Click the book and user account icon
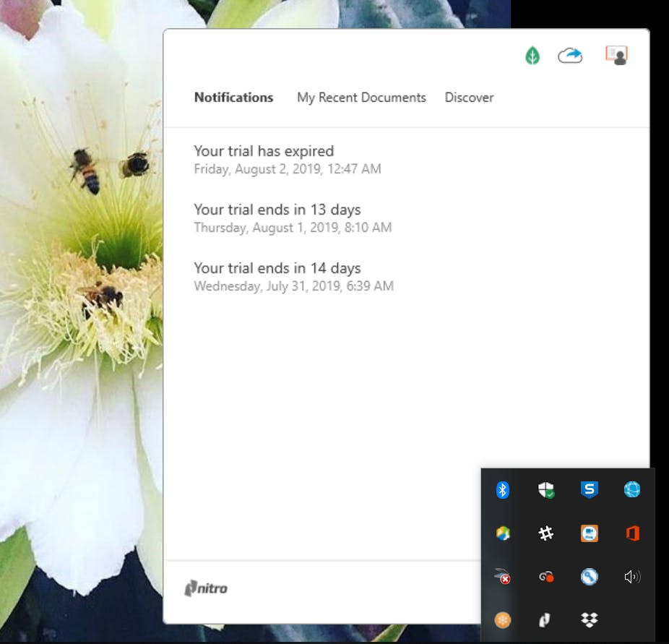Viewport: 669px width, 644px height. [616, 56]
